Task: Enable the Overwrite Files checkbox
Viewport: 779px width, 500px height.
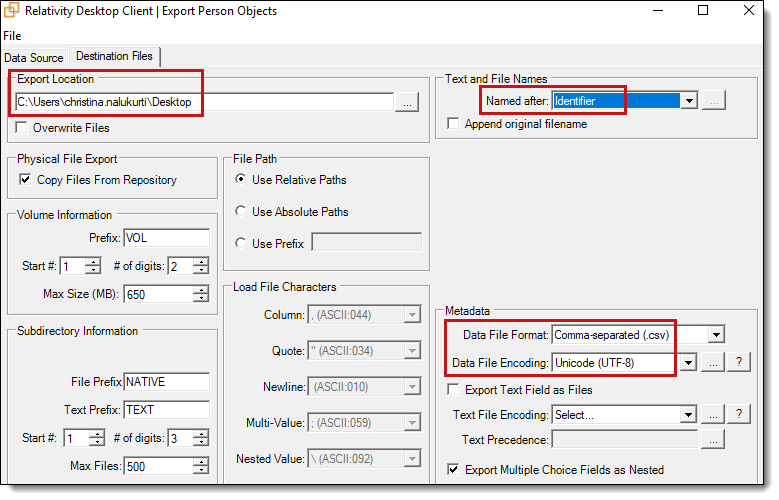Action: click(23, 128)
